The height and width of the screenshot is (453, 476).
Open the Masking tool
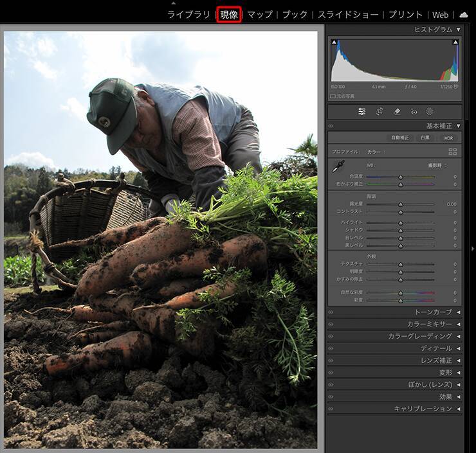430,111
